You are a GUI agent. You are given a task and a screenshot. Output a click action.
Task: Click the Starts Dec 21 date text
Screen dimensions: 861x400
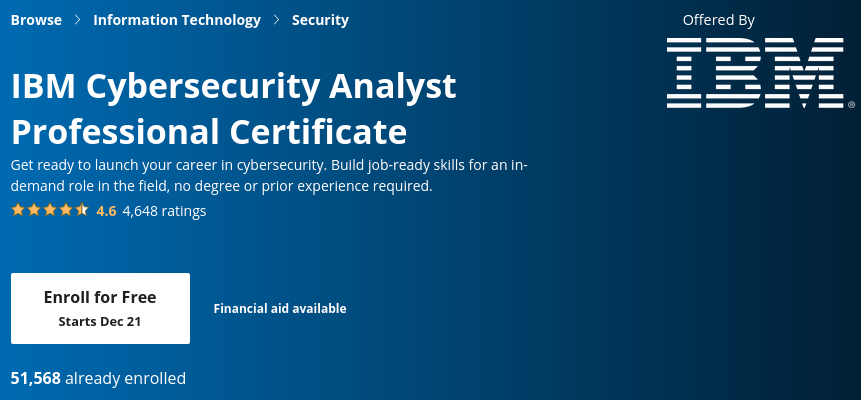[100, 321]
